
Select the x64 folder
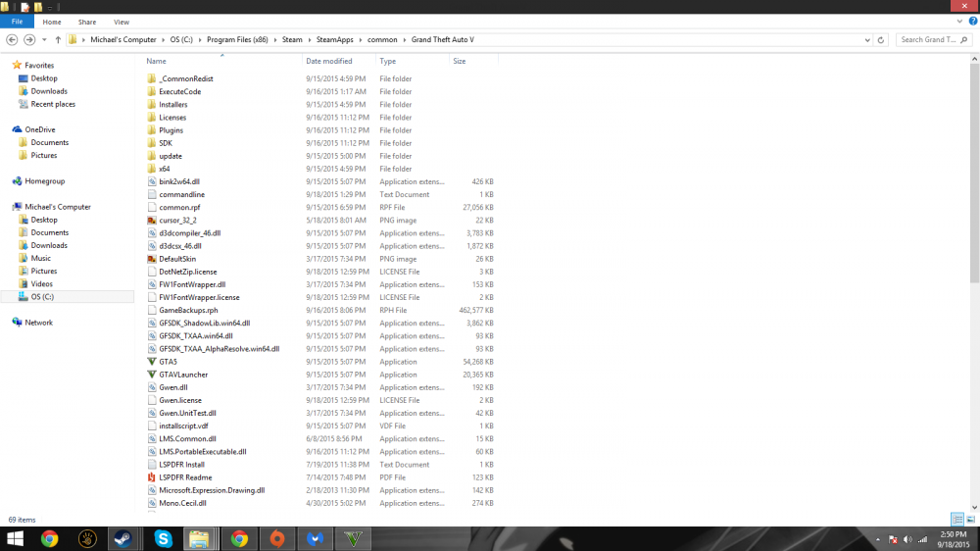[165, 169]
